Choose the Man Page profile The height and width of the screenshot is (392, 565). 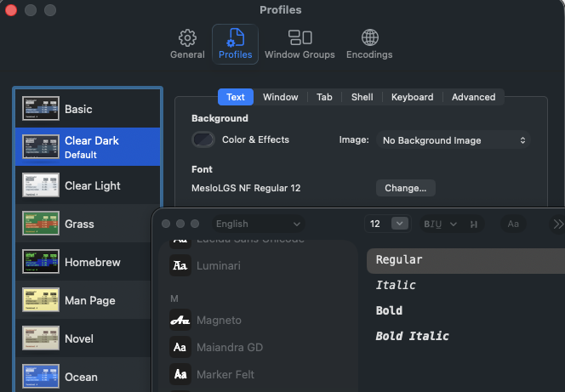89,301
